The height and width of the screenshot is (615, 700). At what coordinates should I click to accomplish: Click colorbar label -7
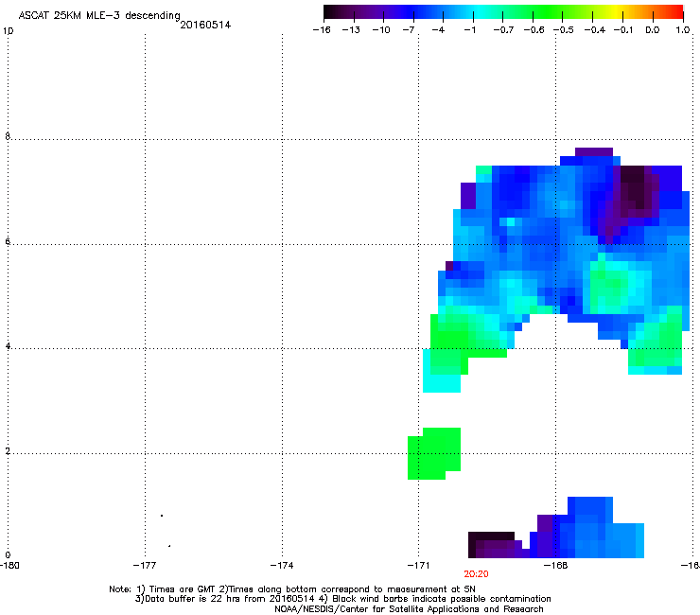pyautogui.click(x=409, y=30)
